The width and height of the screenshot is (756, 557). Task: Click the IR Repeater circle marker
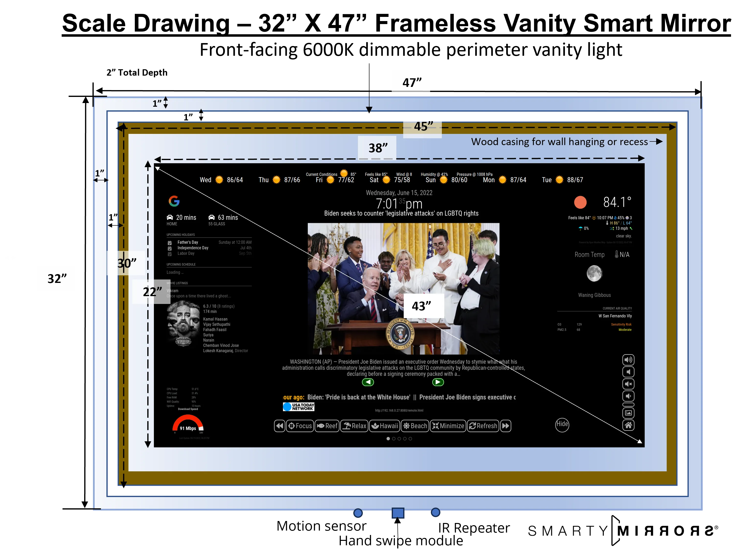click(435, 512)
